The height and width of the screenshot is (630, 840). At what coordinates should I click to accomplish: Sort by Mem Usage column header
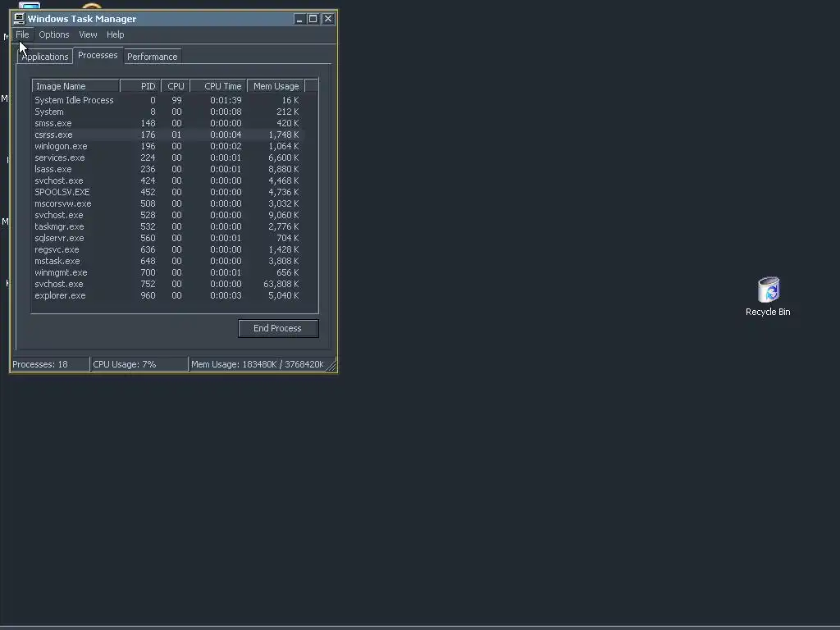[x=276, y=86]
